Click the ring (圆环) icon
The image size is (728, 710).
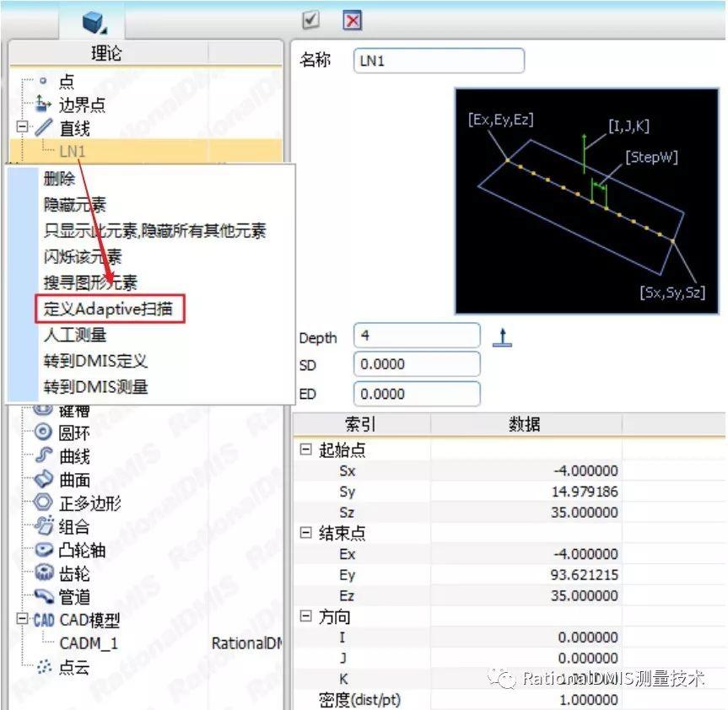click(44, 432)
